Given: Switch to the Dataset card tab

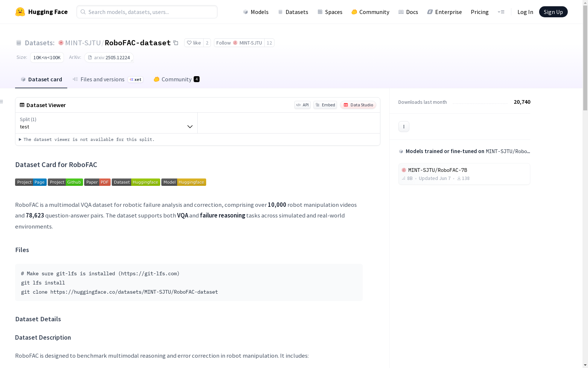Looking at the screenshot, I should 41,79.
